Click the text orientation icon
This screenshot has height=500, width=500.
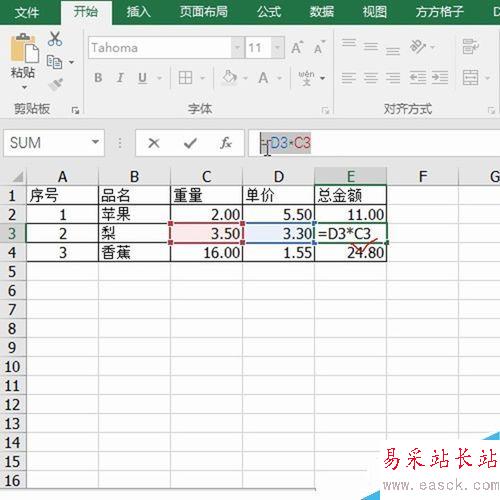418,47
